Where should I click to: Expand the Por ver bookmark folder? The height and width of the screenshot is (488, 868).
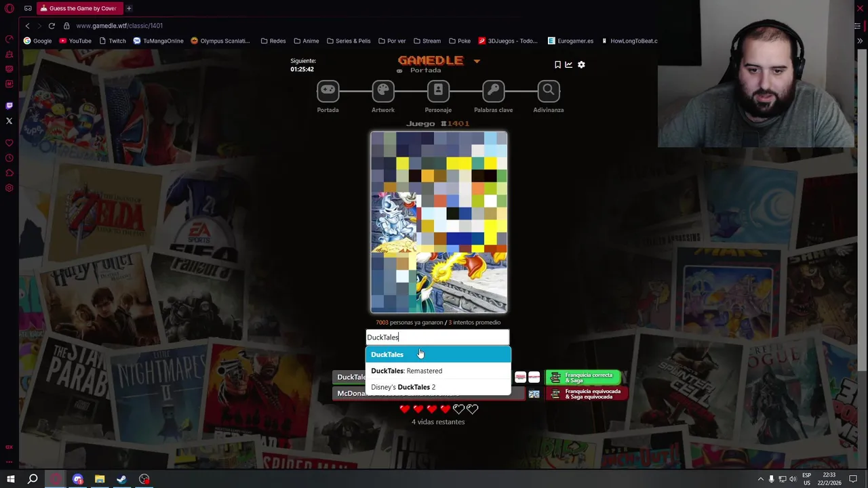click(392, 41)
